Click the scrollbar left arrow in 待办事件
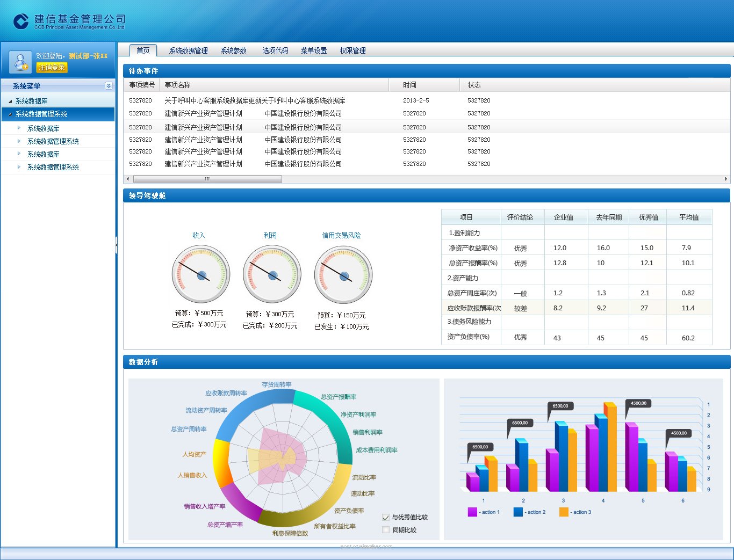Viewport: 734px width, 560px height. (x=128, y=179)
